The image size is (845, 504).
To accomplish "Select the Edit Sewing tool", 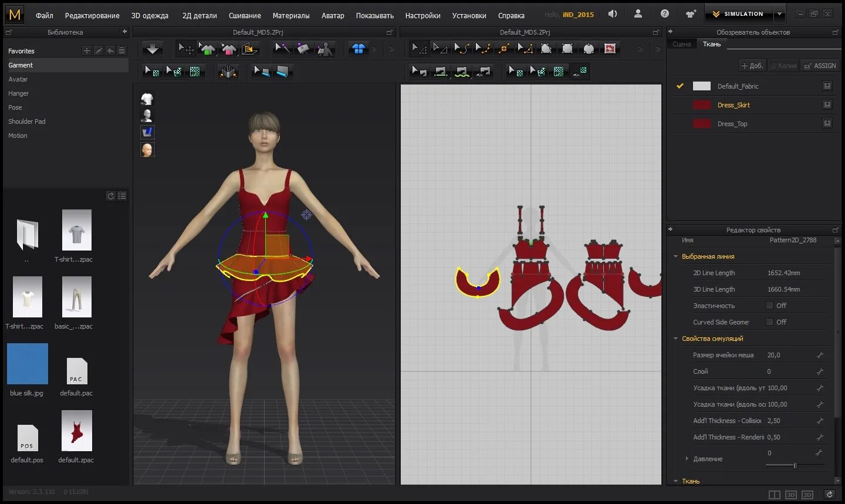I will tap(419, 72).
